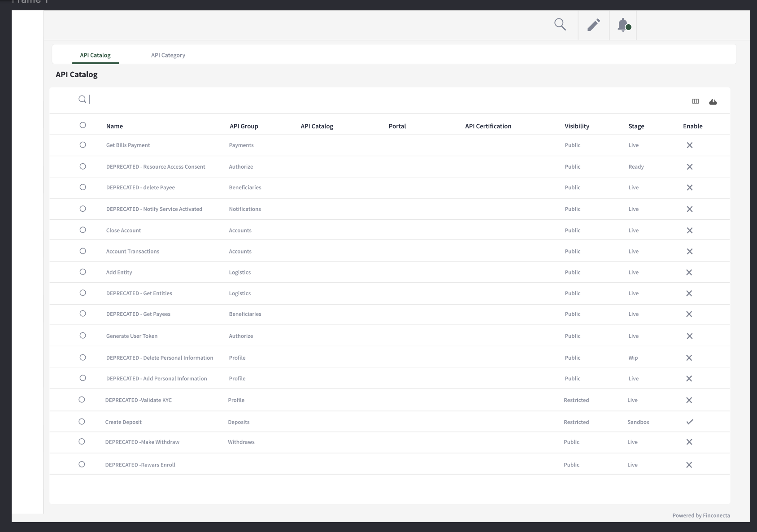Toggle enable X for Add Entity
The height and width of the screenshot is (532, 757).
[x=689, y=272]
